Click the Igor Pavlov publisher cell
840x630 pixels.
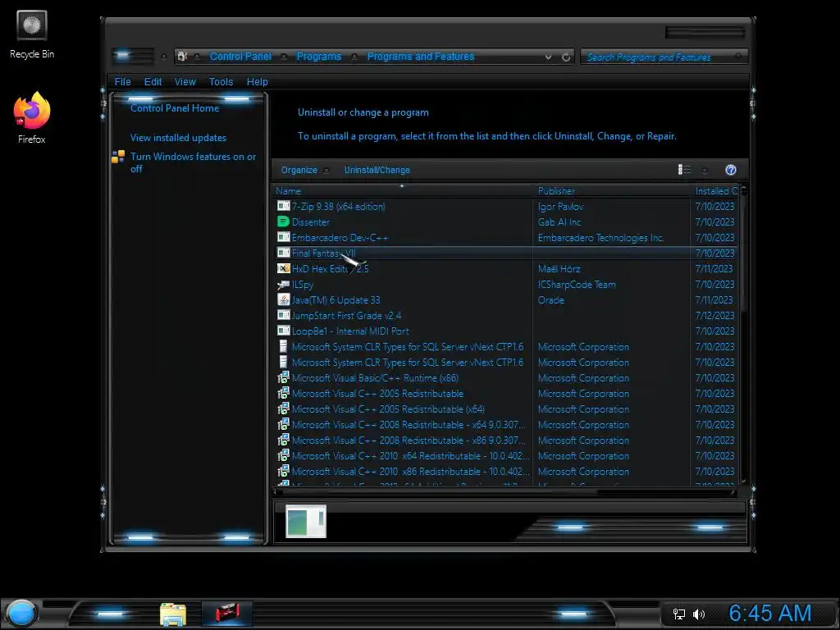(560, 206)
